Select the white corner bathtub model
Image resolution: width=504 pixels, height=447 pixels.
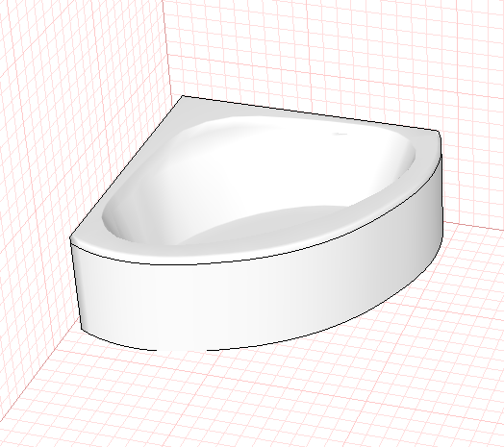coord(256,223)
